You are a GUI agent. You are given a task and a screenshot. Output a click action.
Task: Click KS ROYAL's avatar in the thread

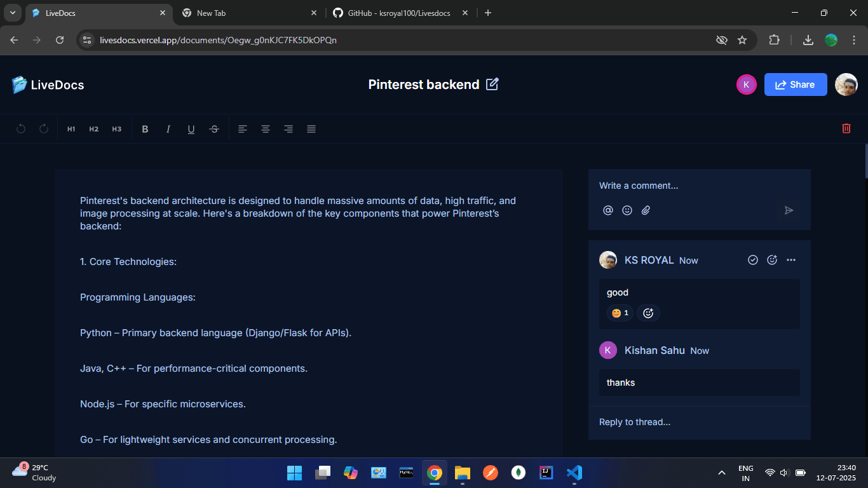(x=608, y=260)
